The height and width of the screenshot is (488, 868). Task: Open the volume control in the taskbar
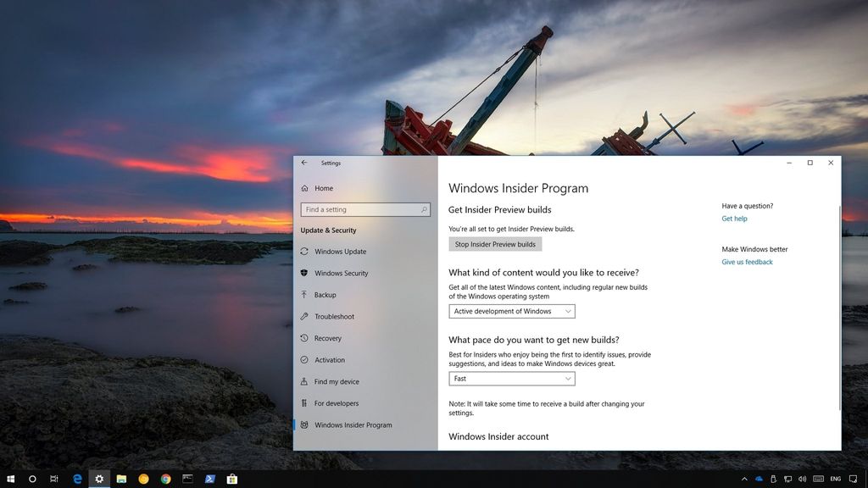pyautogui.click(x=803, y=479)
